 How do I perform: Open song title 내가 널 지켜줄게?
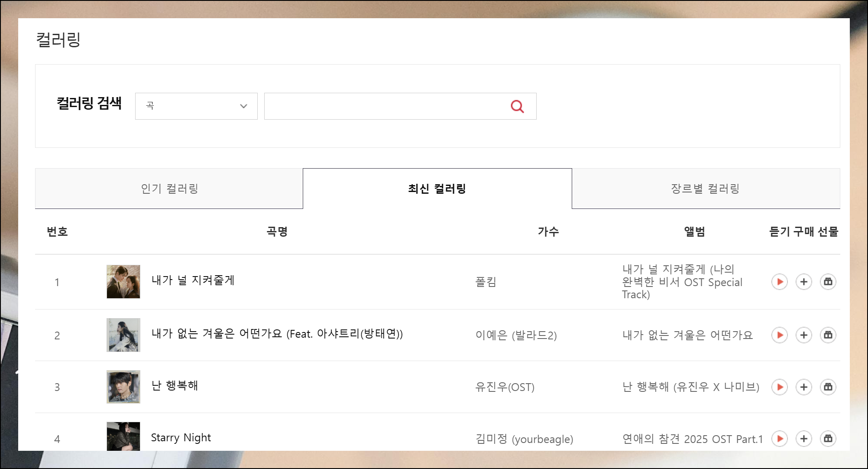pyautogui.click(x=193, y=280)
